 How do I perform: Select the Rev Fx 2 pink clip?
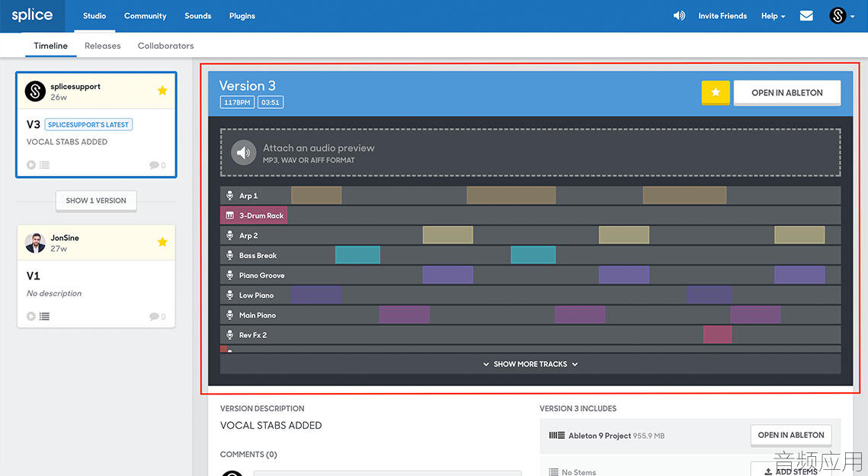click(x=717, y=335)
